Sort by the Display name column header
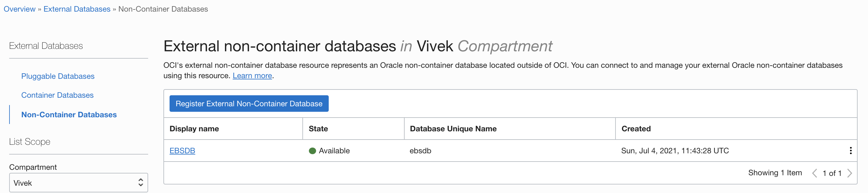The width and height of the screenshot is (868, 193). click(194, 129)
